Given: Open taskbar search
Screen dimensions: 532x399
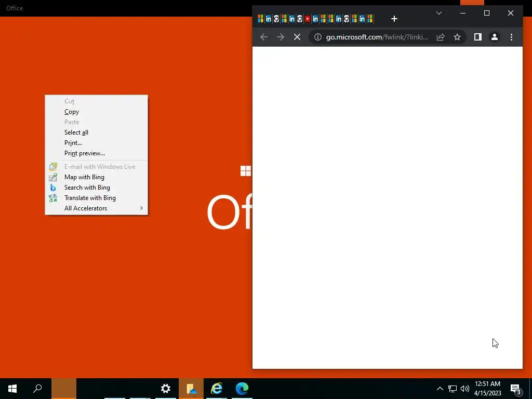Looking at the screenshot, I should [37, 389].
